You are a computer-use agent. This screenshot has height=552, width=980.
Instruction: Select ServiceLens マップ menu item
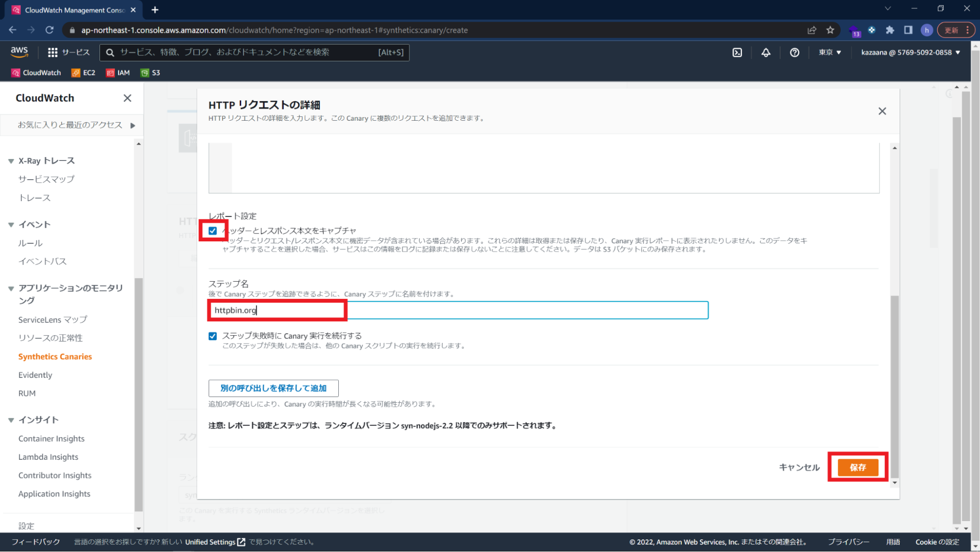[52, 319]
